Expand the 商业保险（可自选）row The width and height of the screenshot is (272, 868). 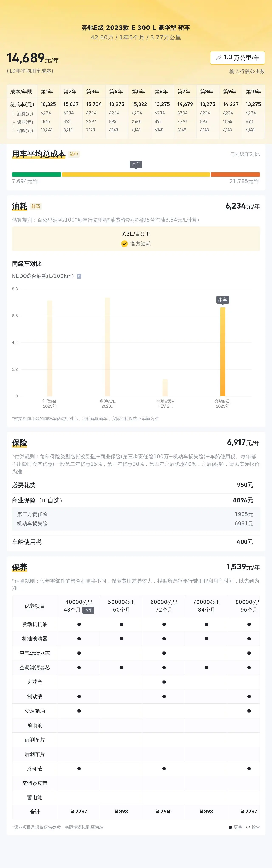tap(136, 500)
